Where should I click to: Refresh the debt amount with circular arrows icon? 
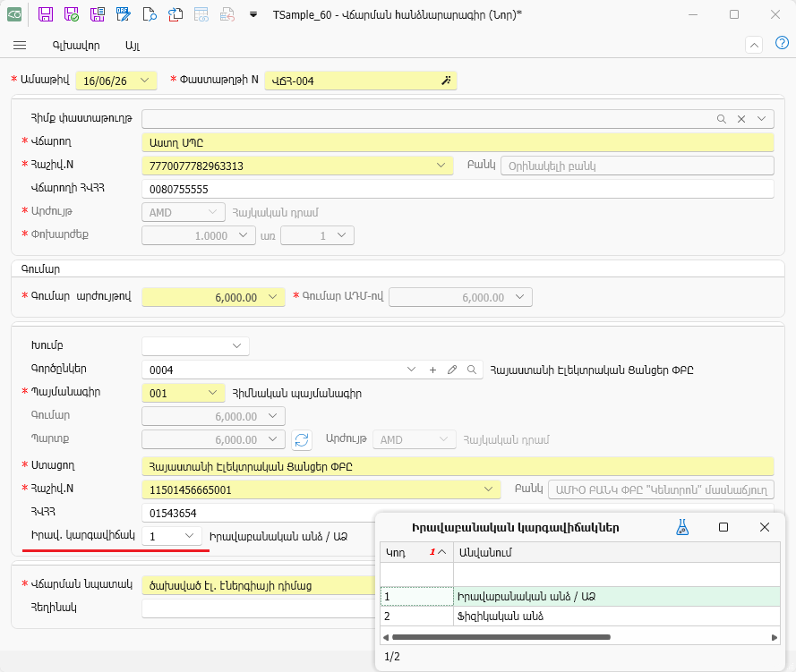point(302,439)
